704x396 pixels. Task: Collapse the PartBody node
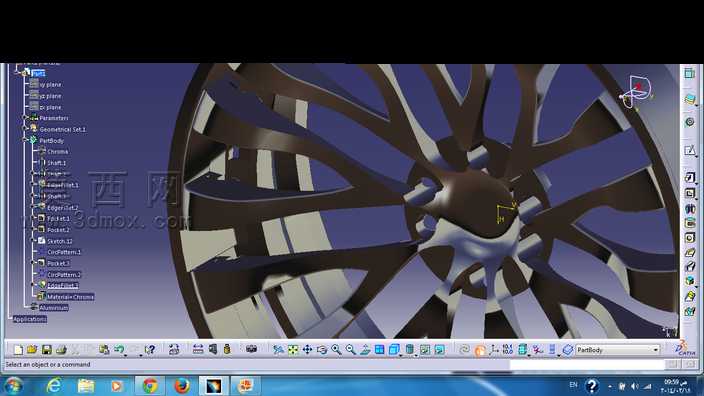25,141
